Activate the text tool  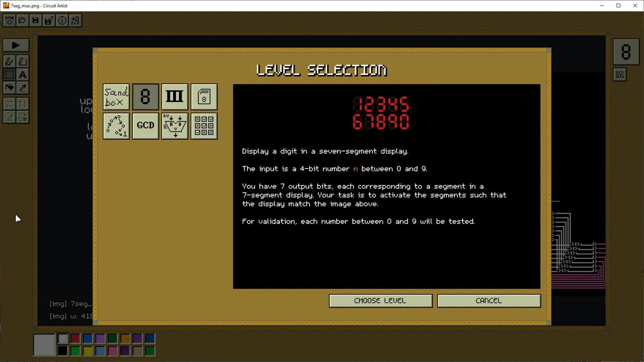coord(23,75)
